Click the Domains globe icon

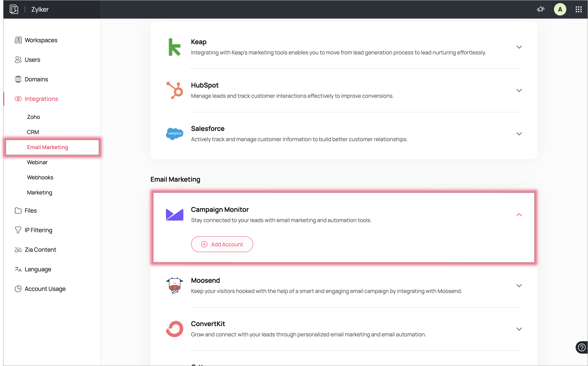[x=18, y=79]
